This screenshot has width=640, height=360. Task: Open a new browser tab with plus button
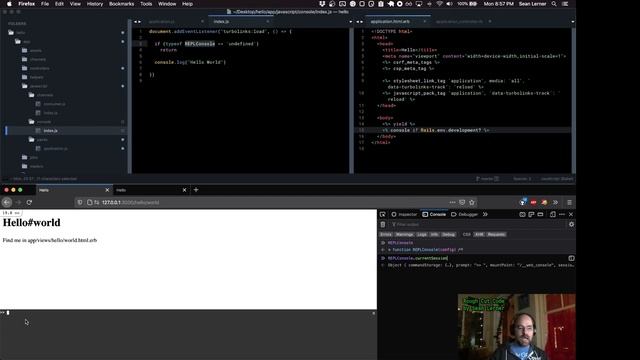[196, 190]
